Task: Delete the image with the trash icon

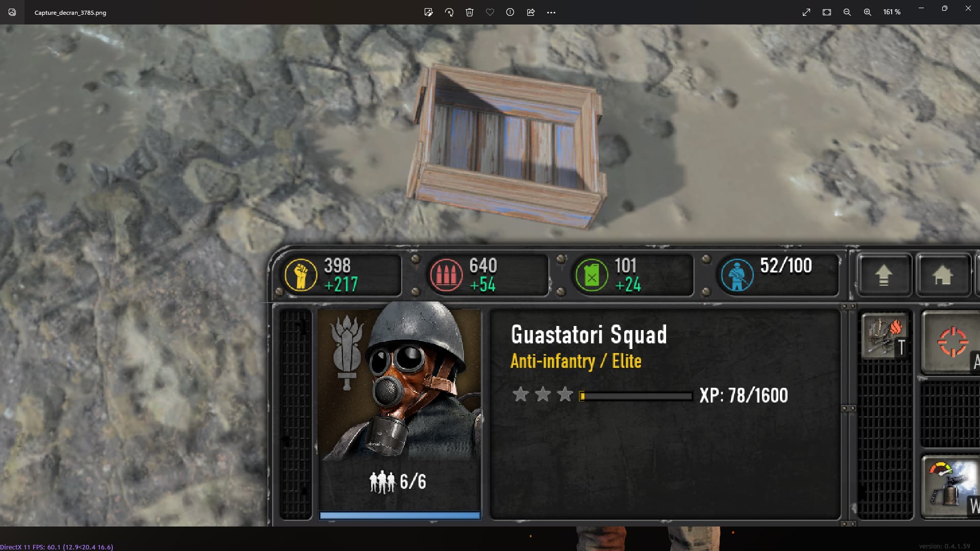Action: tap(470, 12)
